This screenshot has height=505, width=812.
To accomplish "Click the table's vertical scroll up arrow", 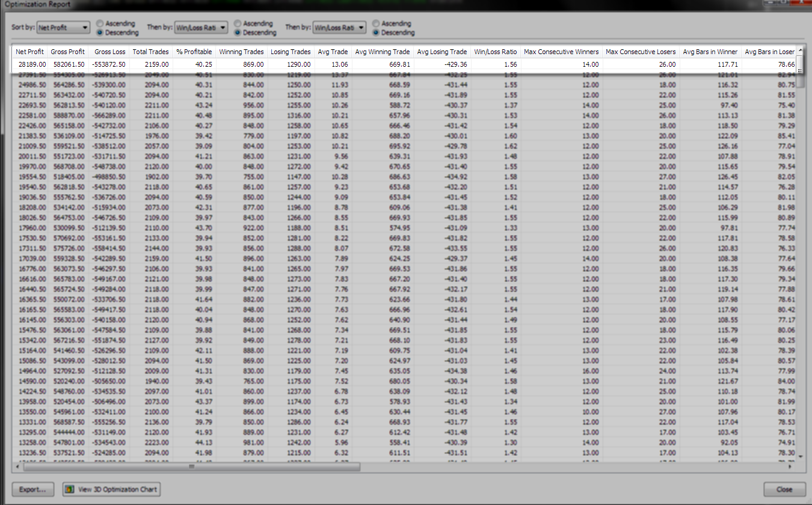I will (x=800, y=51).
